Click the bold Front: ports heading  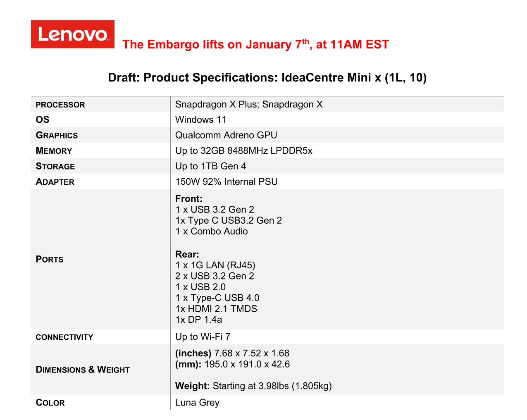point(188,198)
